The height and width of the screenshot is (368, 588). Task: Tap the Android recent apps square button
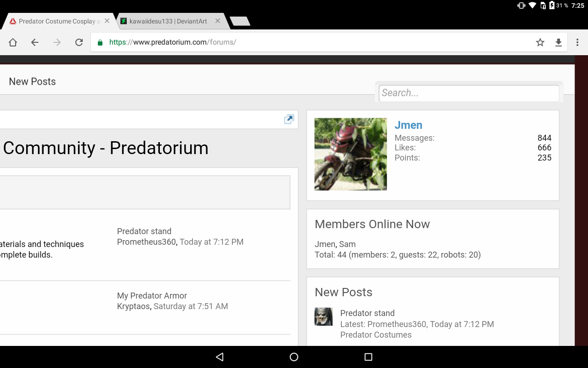368,357
